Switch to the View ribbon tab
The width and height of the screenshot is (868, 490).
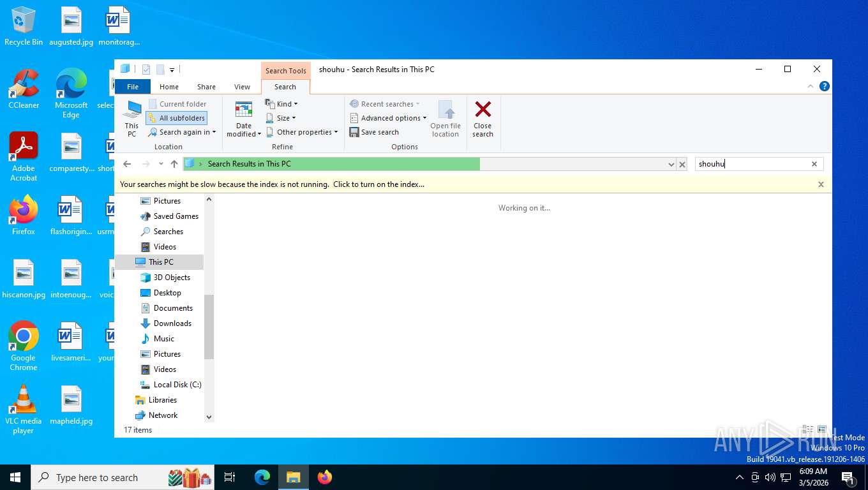(x=243, y=87)
